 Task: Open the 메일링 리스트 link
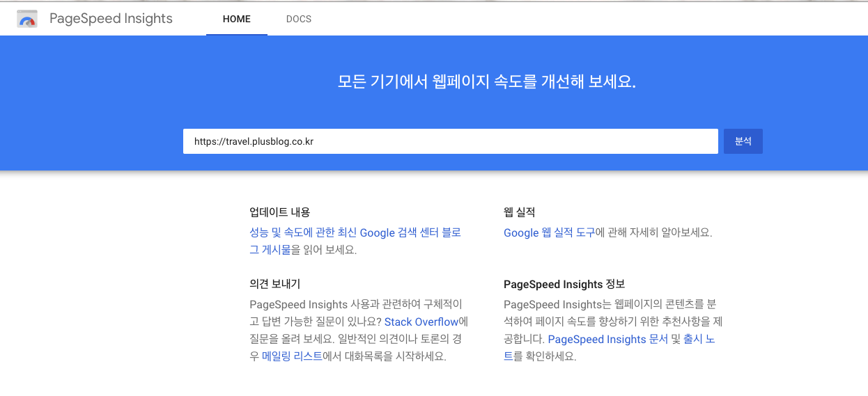(x=292, y=356)
